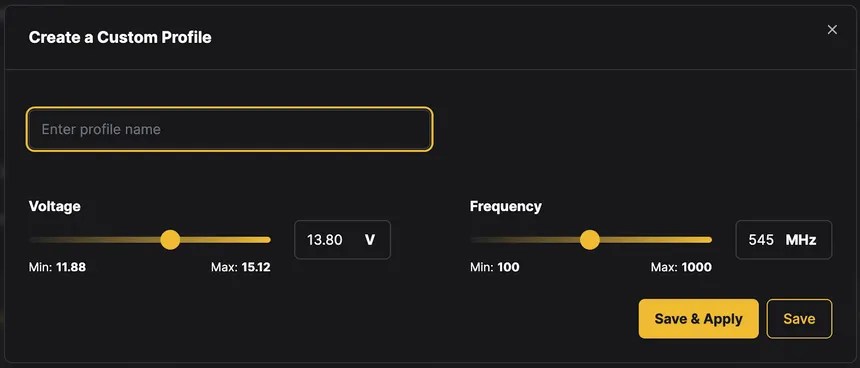
Task: Click the Frequency slider handle
Action: tap(590, 240)
